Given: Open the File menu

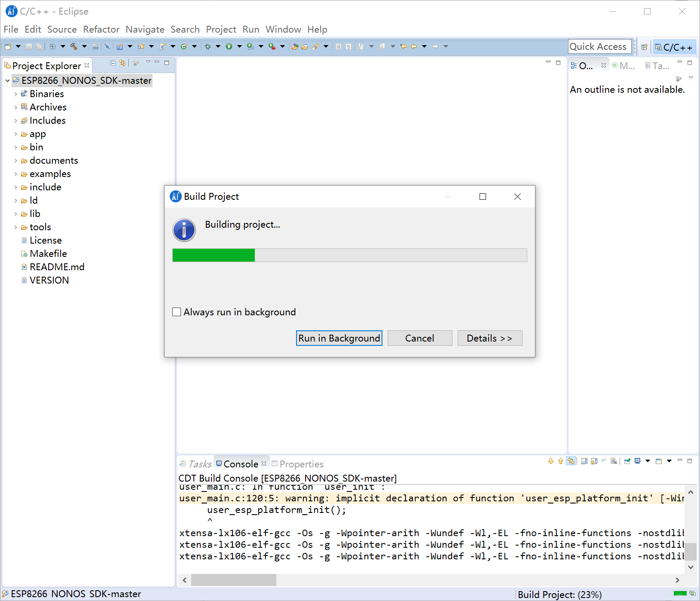Looking at the screenshot, I should (11, 29).
